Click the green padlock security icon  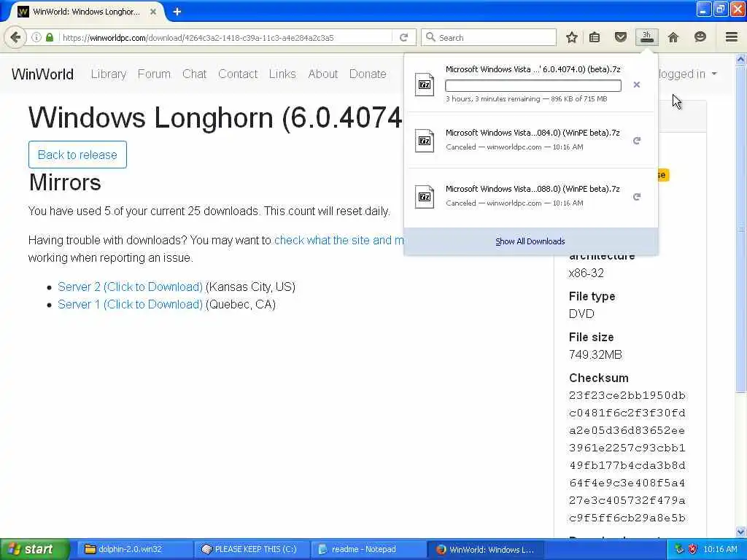point(50,37)
